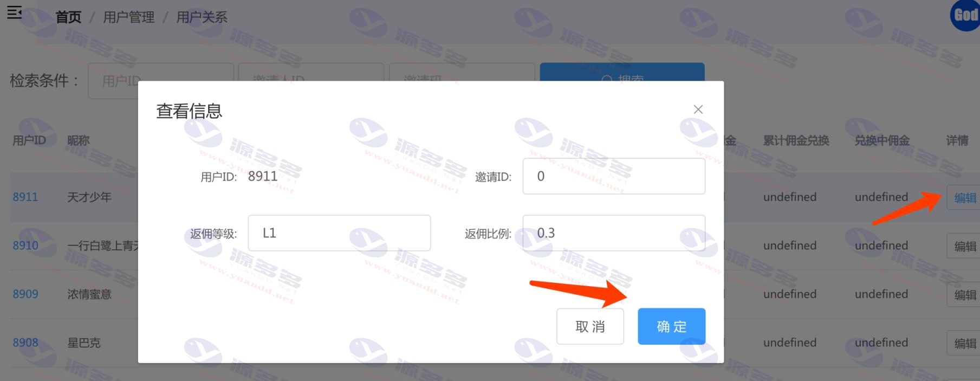The image size is (980, 381).
Task: Open user ID 8908 link
Action: click(25, 343)
